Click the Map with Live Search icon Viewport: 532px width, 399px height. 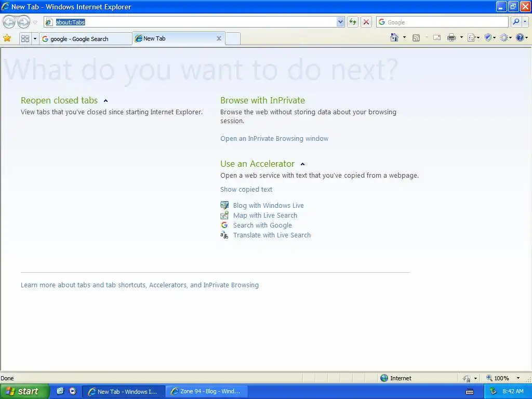click(x=224, y=215)
